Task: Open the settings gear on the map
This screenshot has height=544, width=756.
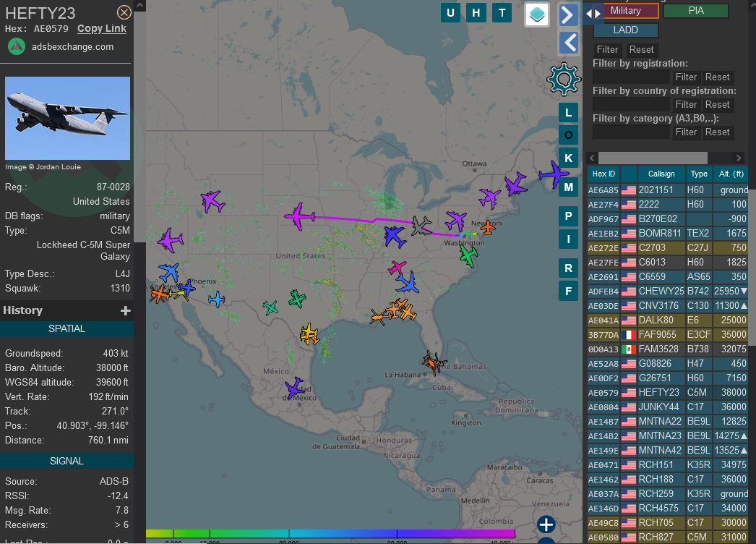Action: coord(564,79)
